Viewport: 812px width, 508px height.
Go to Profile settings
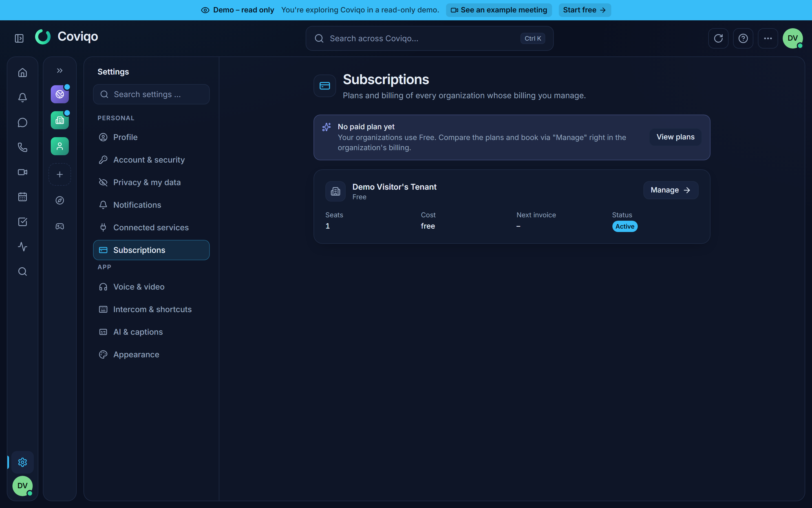(x=151, y=137)
